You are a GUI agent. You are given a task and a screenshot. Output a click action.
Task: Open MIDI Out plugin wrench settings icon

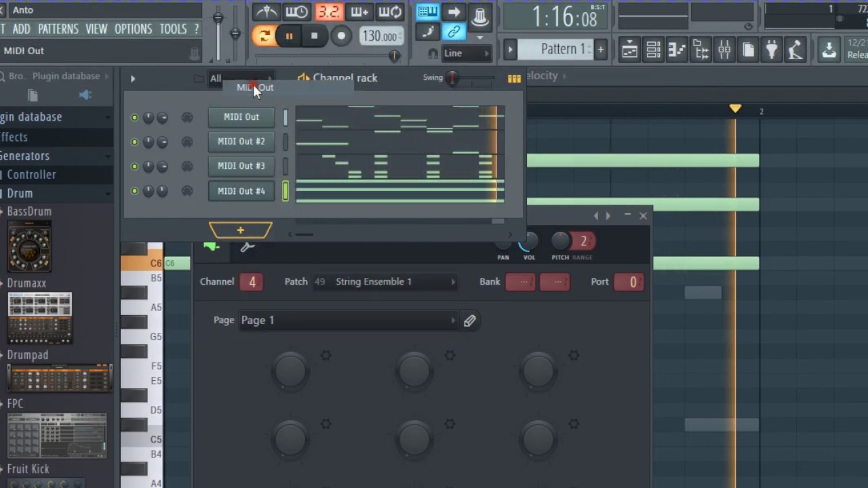click(248, 247)
